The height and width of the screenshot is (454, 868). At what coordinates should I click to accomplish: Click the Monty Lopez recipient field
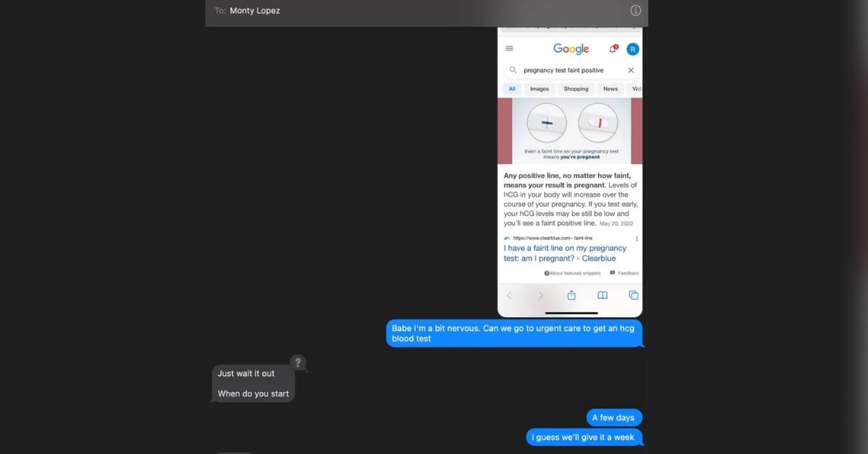[x=255, y=11]
